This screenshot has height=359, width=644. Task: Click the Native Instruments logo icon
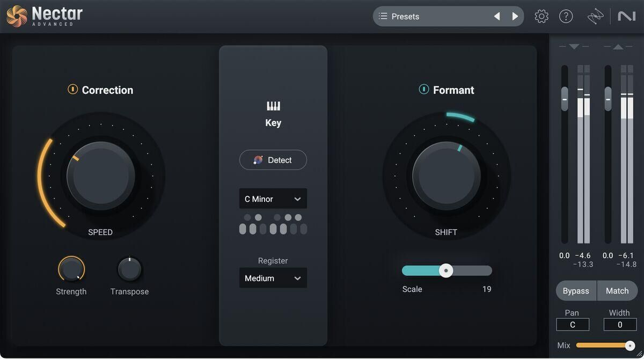(x=626, y=17)
